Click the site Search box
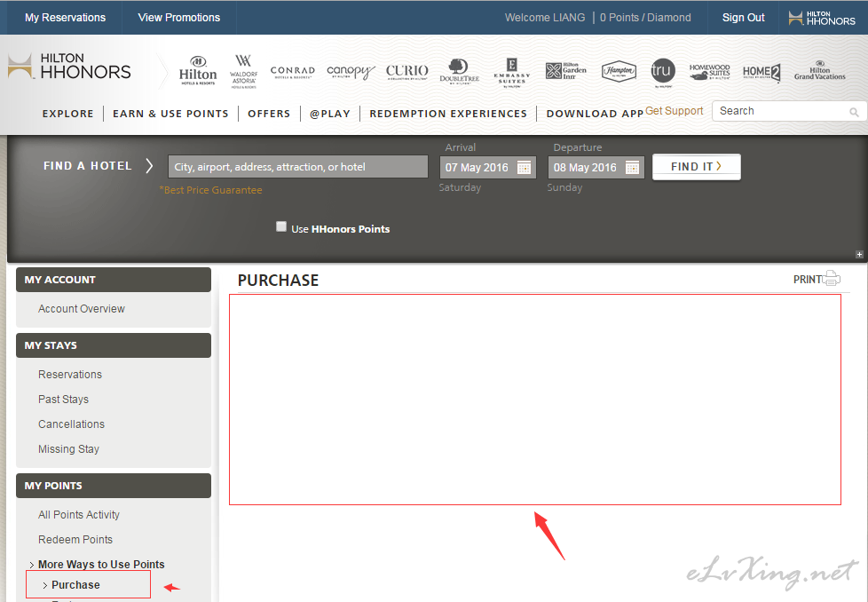This screenshot has width=868, height=602. coord(788,111)
